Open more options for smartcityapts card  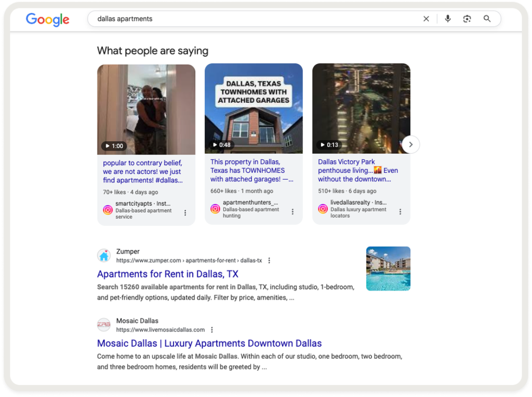click(185, 213)
